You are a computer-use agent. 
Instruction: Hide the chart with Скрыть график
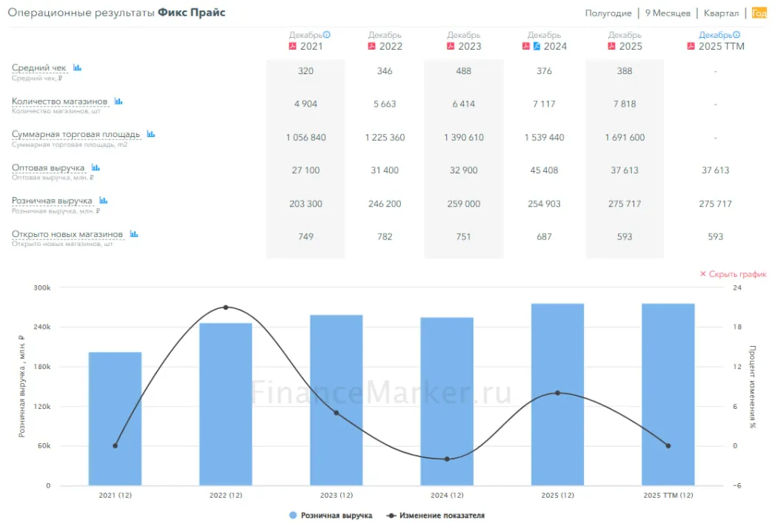(x=733, y=274)
